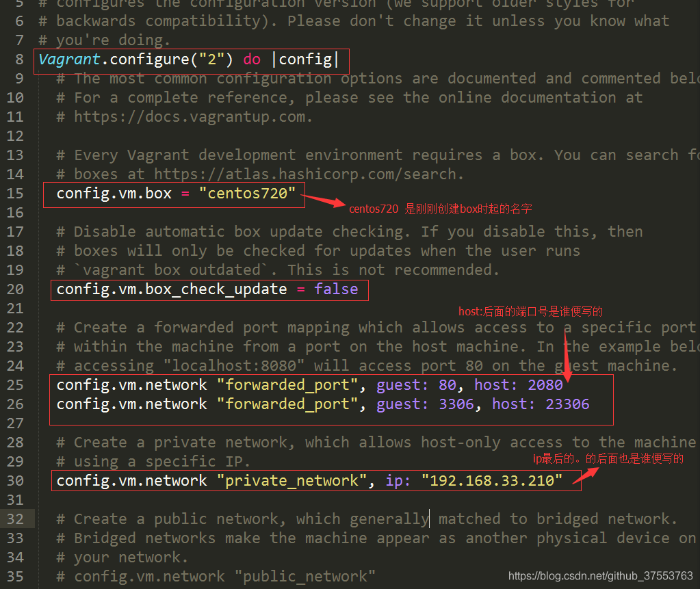700x589 pixels.
Task: Place cursor on "localhost:8080" in comment
Action: pos(234,366)
